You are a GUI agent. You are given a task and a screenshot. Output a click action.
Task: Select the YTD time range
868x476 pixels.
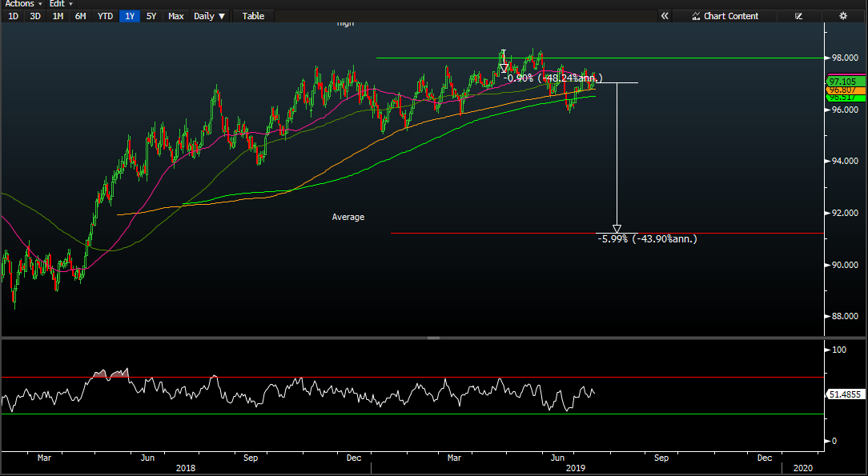(x=105, y=16)
